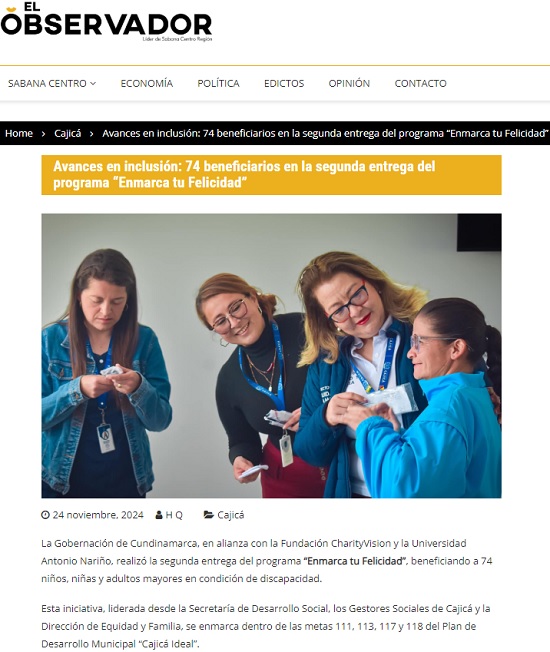This screenshot has height=652, width=550.
Task: Click the clock icon beside the date
Action: pyautogui.click(x=45, y=515)
